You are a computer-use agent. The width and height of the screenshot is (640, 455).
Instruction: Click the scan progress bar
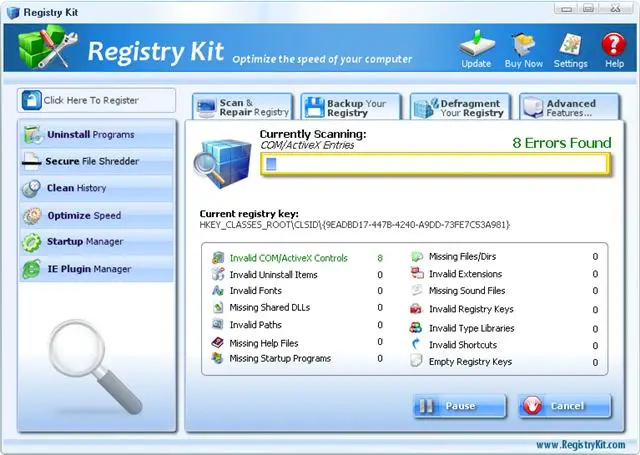(x=436, y=164)
